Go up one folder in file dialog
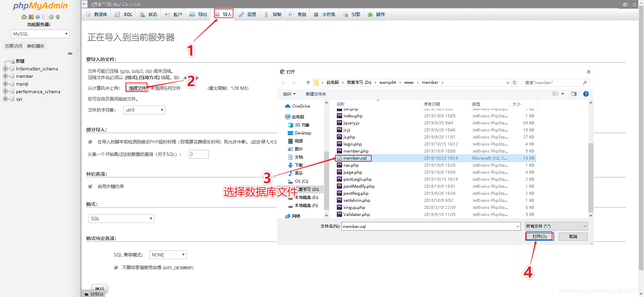644x297 pixels. click(308, 82)
